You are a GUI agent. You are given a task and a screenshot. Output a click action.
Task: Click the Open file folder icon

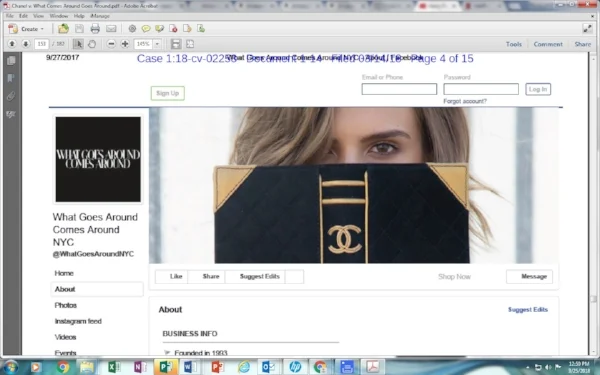point(63,29)
